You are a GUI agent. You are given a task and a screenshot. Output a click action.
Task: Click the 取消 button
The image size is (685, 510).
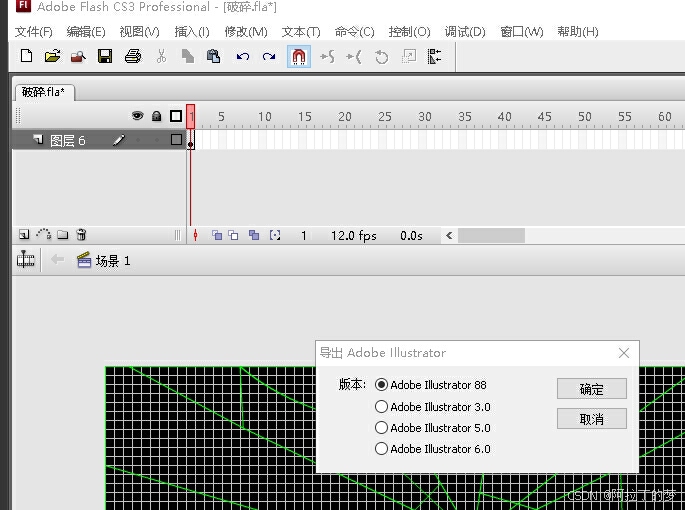click(x=592, y=419)
